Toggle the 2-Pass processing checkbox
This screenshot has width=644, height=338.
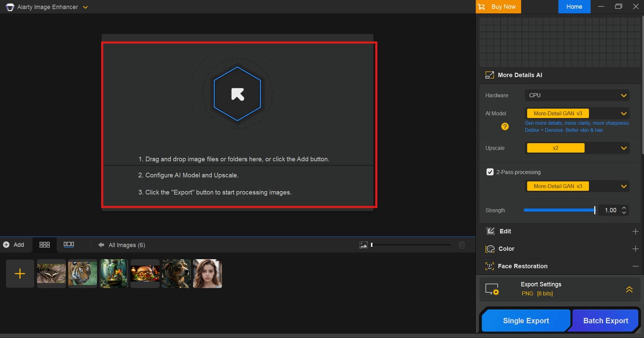pyautogui.click(x=490, y=172)
